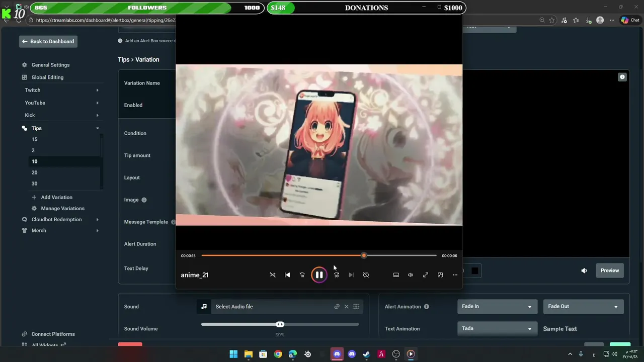Open subtitles and captions options
This screenshot has width=644, height=362.
coord(396,275)
